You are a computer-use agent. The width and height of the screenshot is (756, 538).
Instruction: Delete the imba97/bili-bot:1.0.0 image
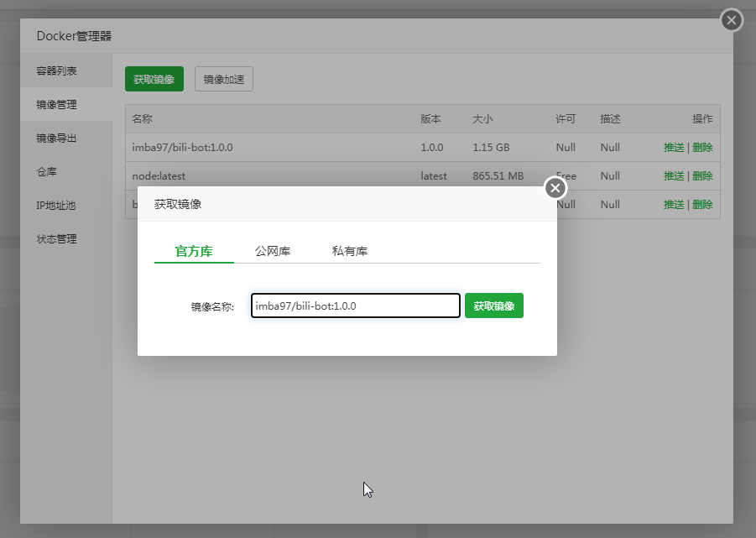702,148
